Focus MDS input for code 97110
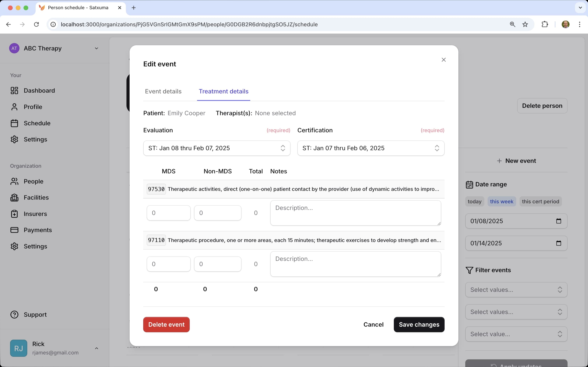588x367 pixels. 169,264
